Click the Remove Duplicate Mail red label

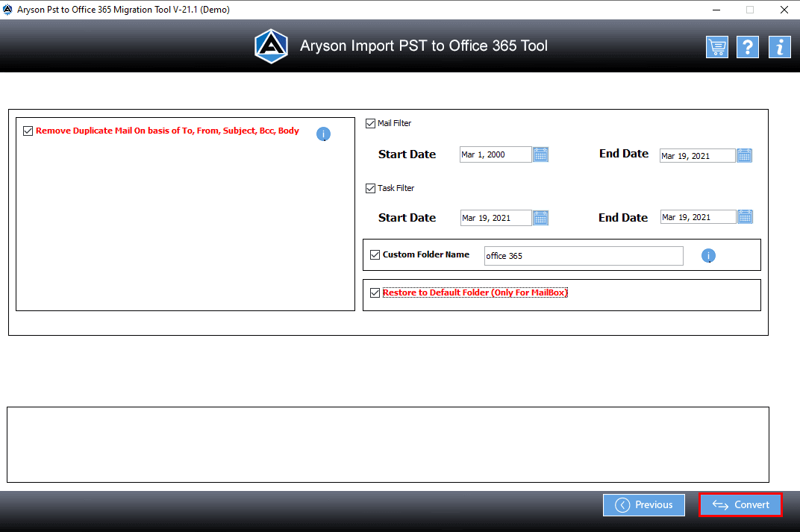167,131
